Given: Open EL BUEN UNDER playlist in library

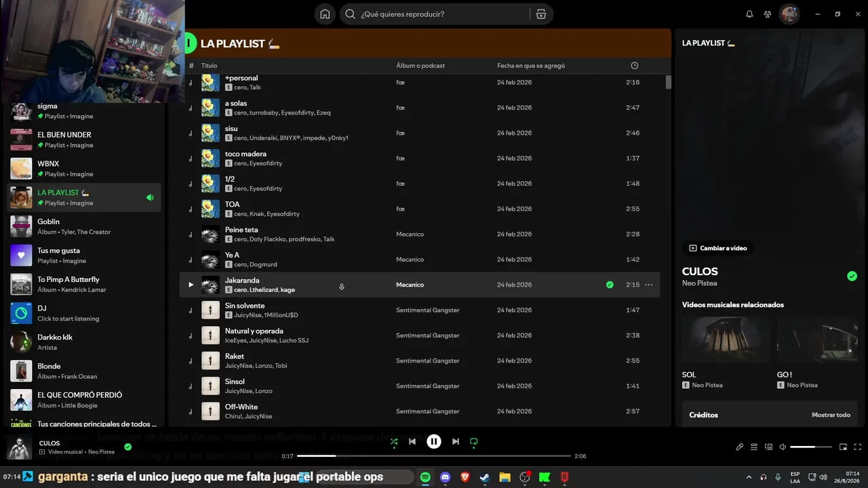Looking at the screenshot, I should (85, 140).
